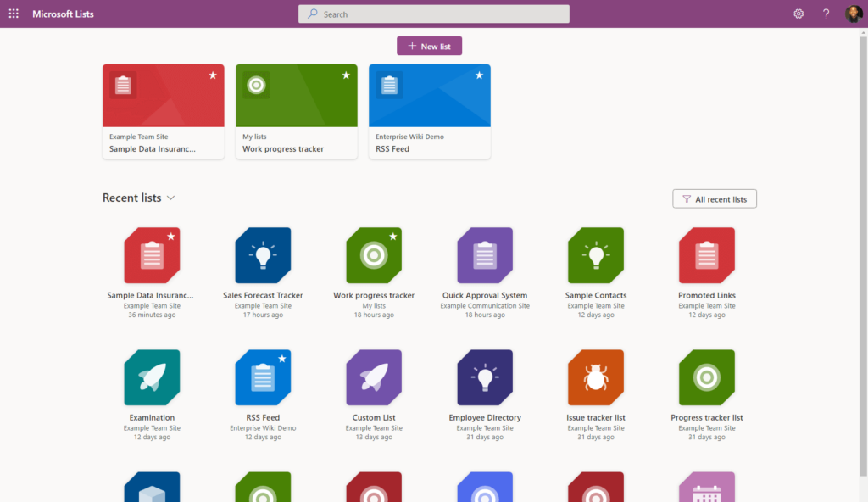Screen dimensions: 868x502
Task: Expand the Recent lists dropdown chevron
Action: pos(171,198)
